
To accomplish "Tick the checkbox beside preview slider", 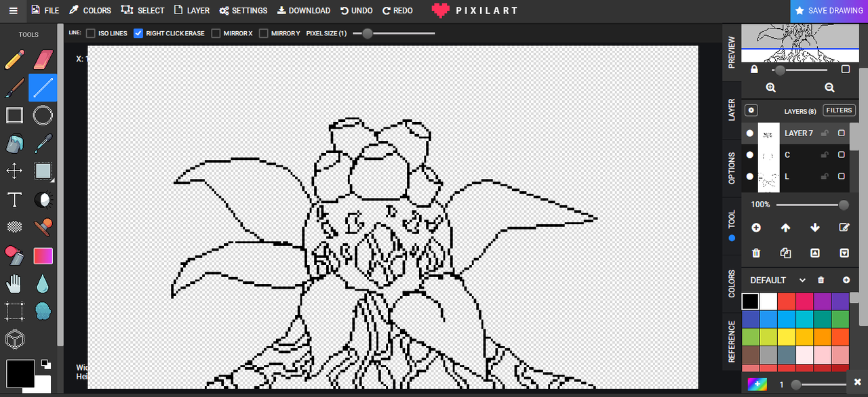I will click(846, 69).
